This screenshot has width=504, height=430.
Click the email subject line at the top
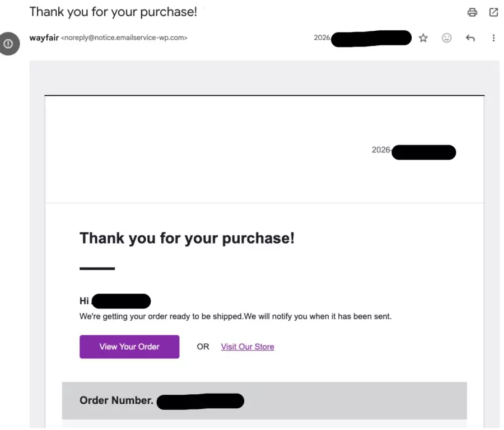click(113, 12)
